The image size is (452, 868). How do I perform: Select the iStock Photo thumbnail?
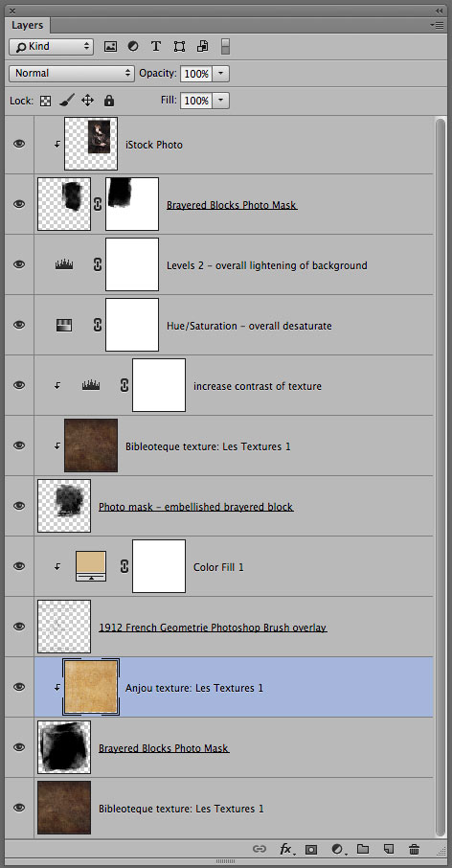(x=91, y=144)
